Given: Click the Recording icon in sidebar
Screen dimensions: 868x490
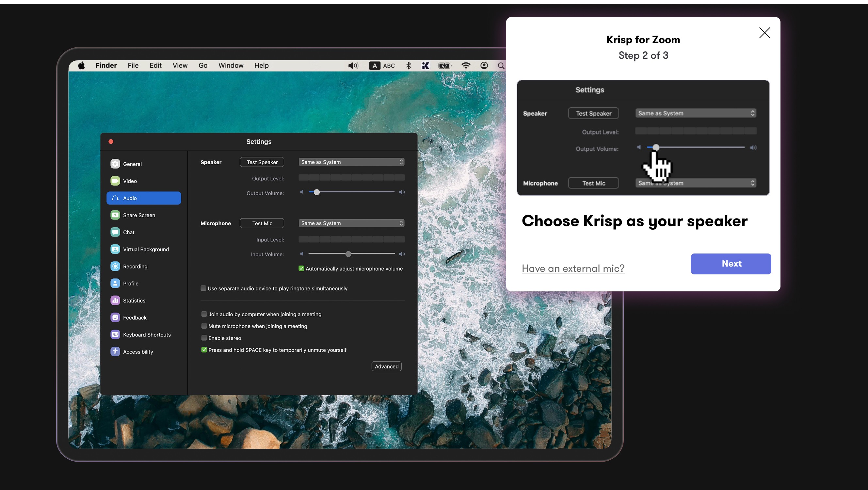Looking at the screenshot, I should pos(115,266).
